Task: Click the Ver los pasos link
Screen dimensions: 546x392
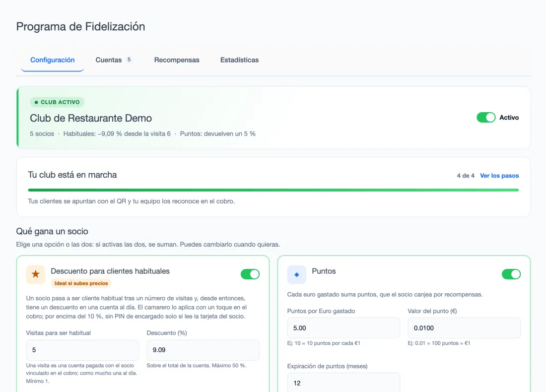Action: click(499, 176)
